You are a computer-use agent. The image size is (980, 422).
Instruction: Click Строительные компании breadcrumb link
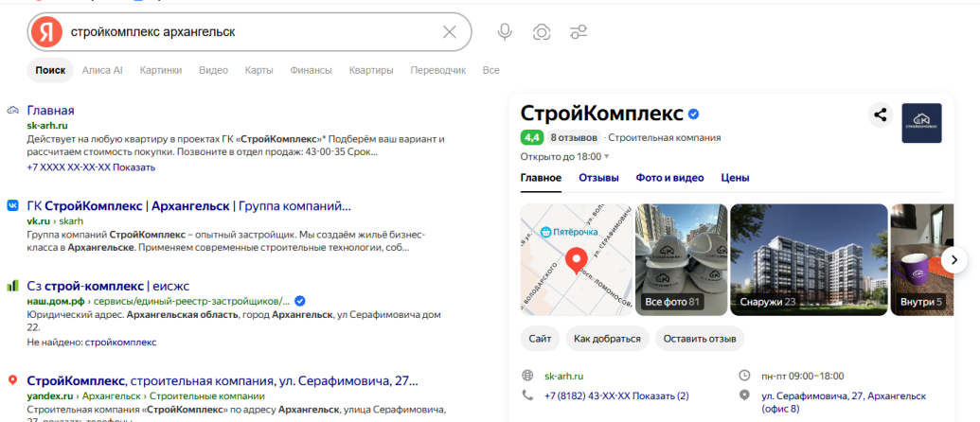(x=206, y=396)
